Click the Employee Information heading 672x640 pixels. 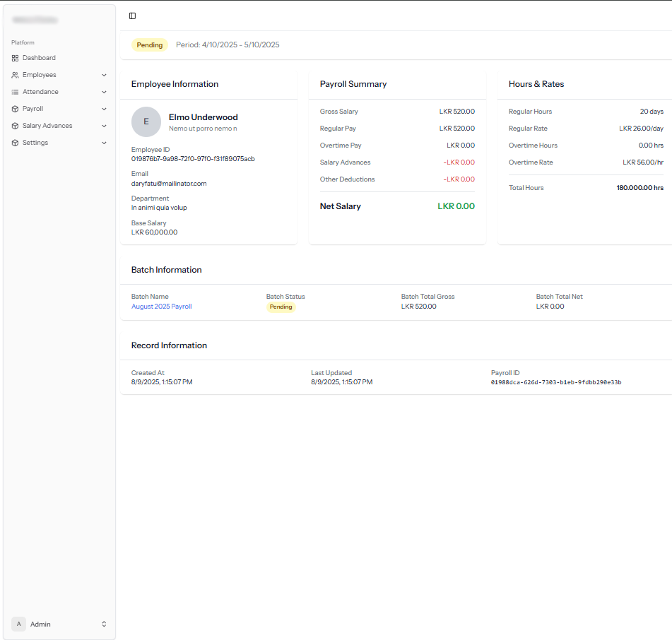point(175,84)
